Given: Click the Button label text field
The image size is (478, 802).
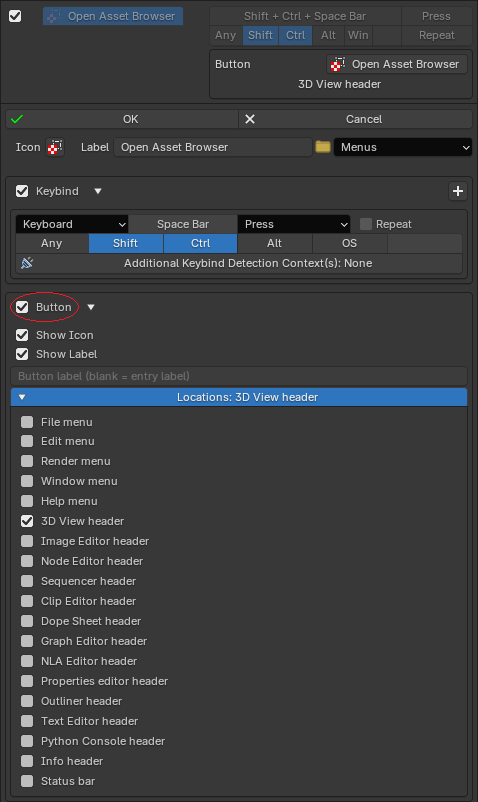Looking at the screenshot, I should (x=239, y=376).
